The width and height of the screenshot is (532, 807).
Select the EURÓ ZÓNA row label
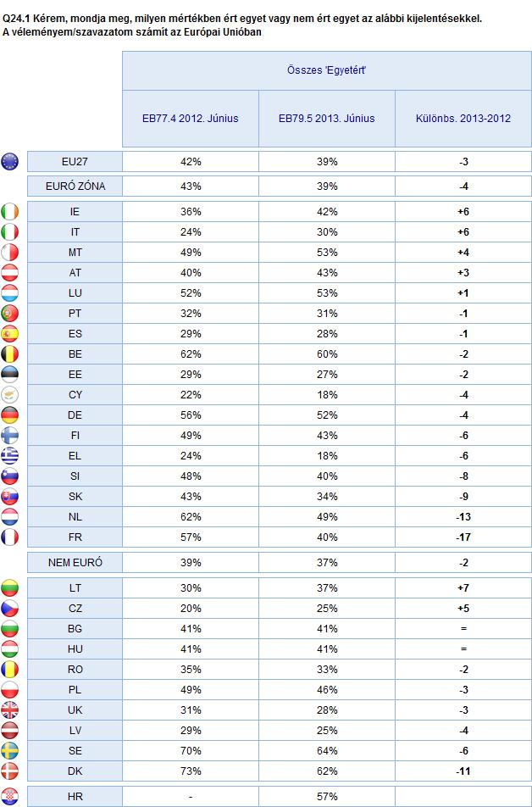[75, 186]
